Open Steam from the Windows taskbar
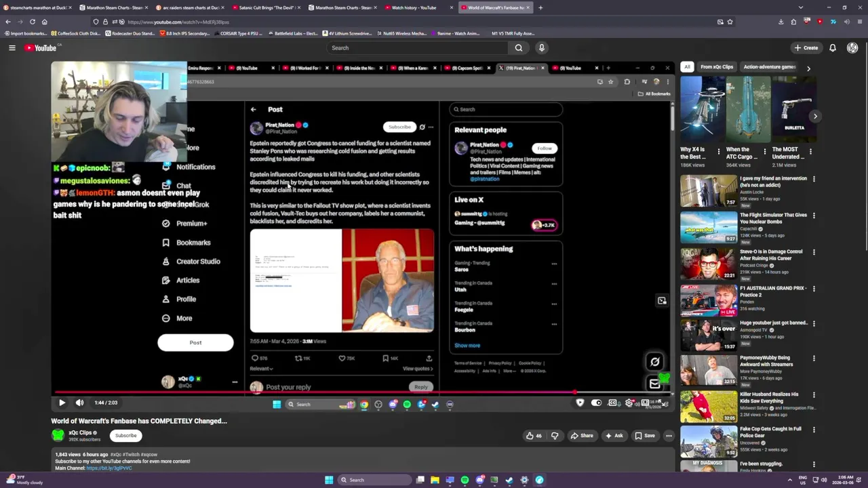Viewport: 868px width, 488px height. 509,480
